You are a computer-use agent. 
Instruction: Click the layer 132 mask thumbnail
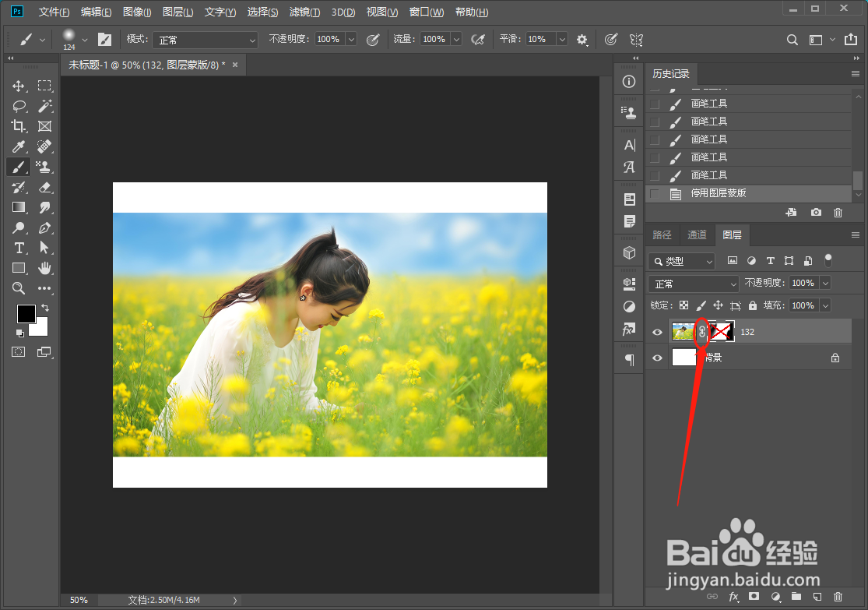[x=722, y=332]
